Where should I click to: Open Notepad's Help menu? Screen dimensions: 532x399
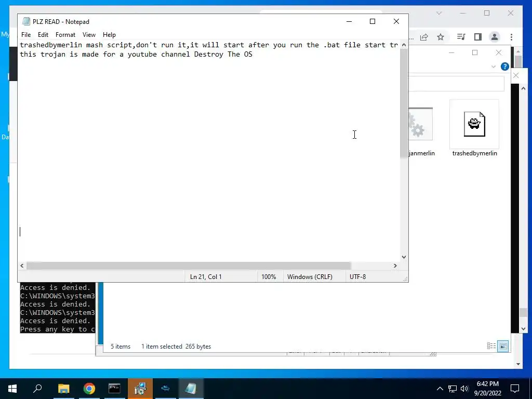[109, 35]
